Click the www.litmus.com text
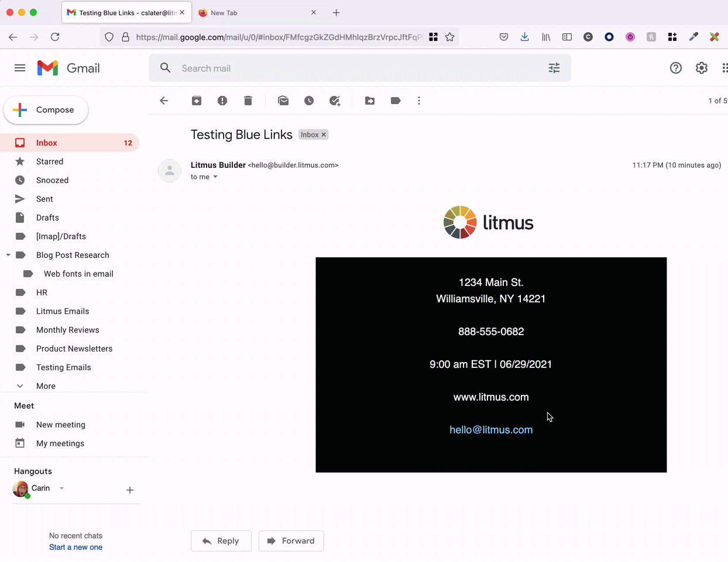728x562 pixels. [491, 397]
